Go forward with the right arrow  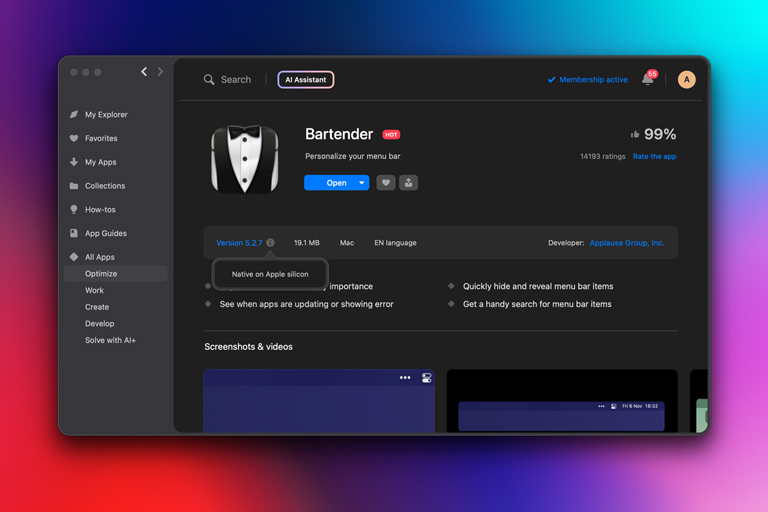(x=160, y=72)
